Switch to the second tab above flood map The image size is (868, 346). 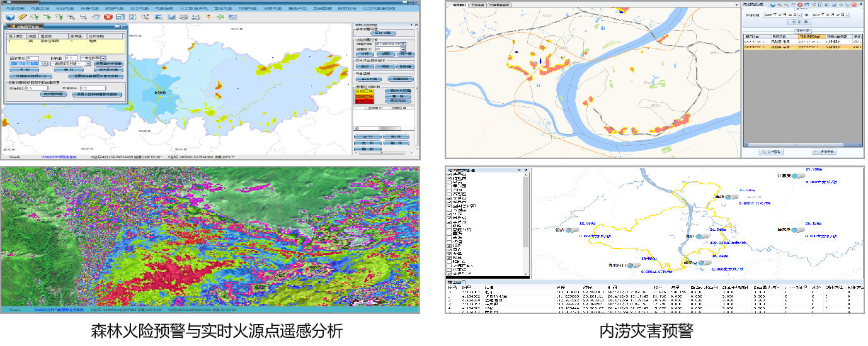478,4
